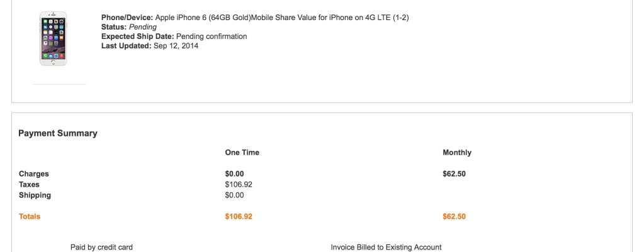
Task: Click the gold iPhone 6 product image
Action: tap(53, 39)
